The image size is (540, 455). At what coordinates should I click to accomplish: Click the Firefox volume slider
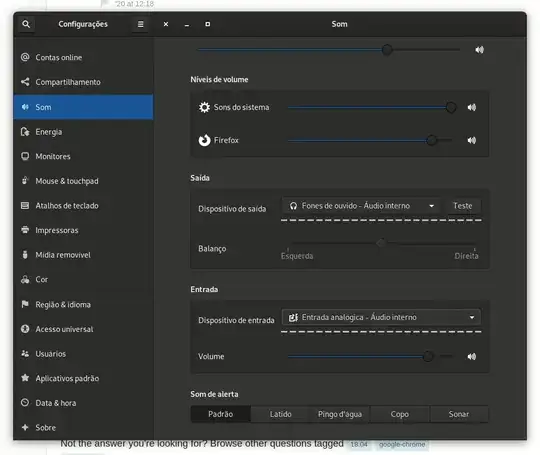(x=371, y=140)
